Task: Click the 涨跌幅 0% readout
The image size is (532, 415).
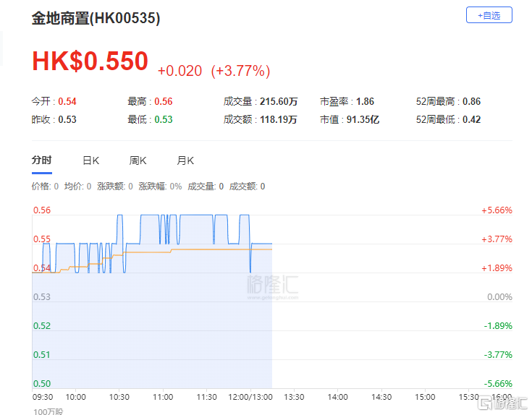Action: pos(160,187)
